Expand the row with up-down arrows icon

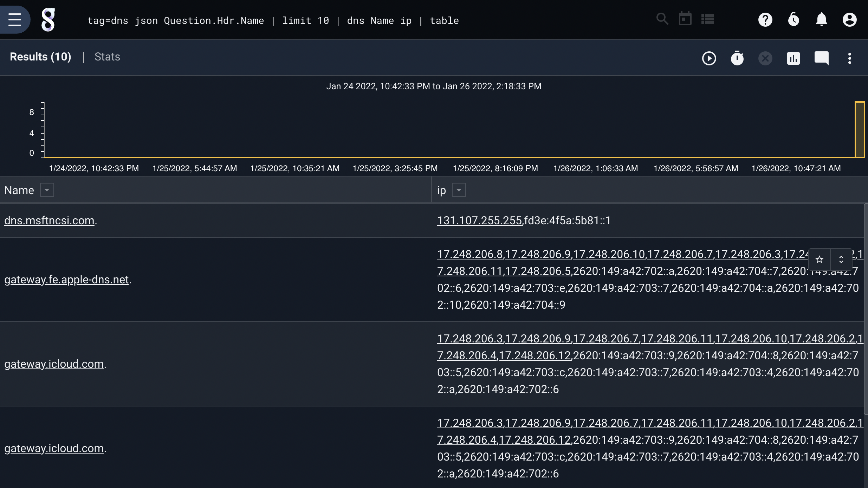pos(841,259)
